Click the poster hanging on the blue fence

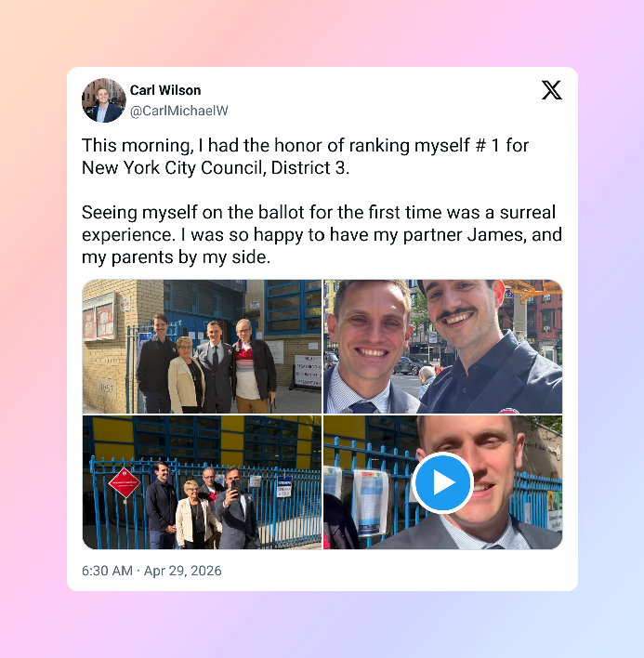370,503
